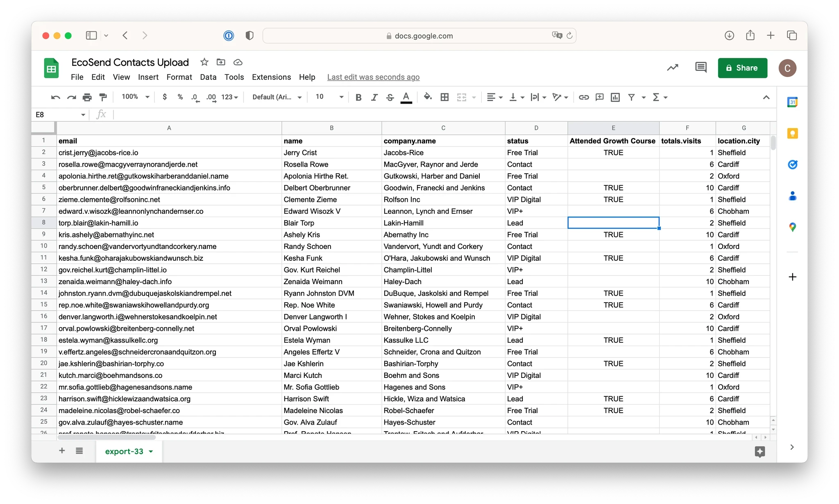This screenshot has width=839, height=504.
Task: Open the fill color picker
Action: pos(428,97)
